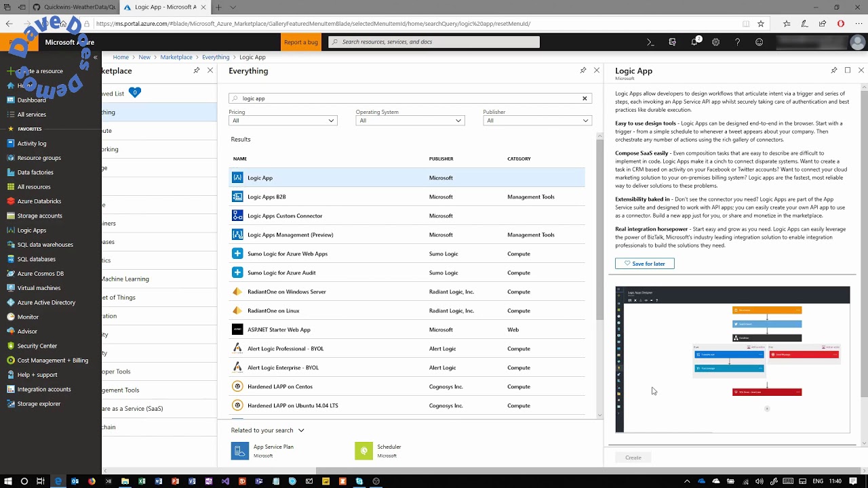Open Cloud Shell icon in Azure header
This screenshot has width=868, height=488.
(650, 42)
